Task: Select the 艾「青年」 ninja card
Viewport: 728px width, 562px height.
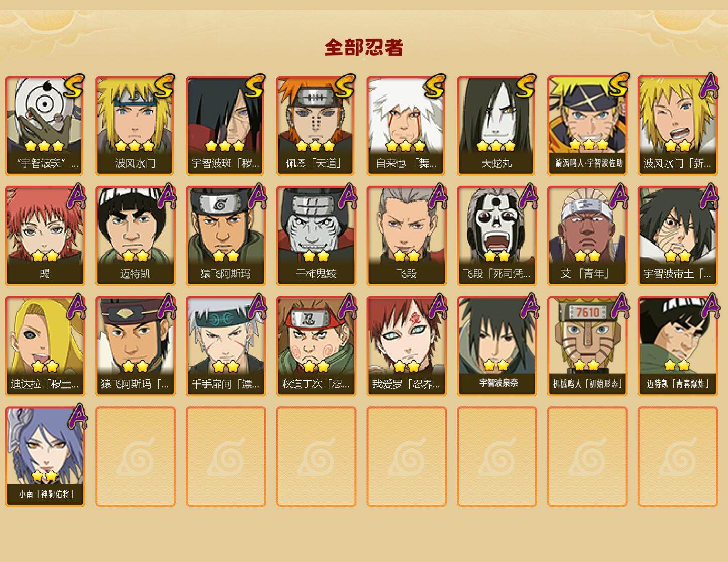Action: coord(587,236)
